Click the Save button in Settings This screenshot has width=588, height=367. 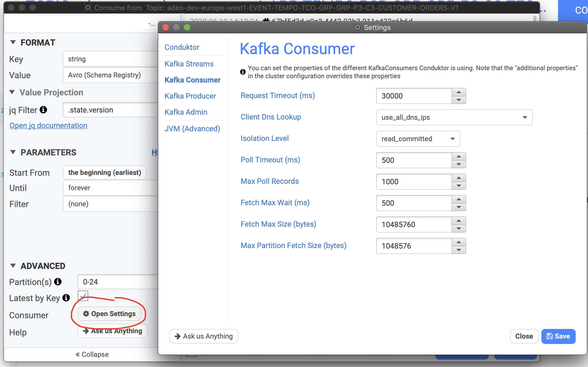(x=558, y=336)
